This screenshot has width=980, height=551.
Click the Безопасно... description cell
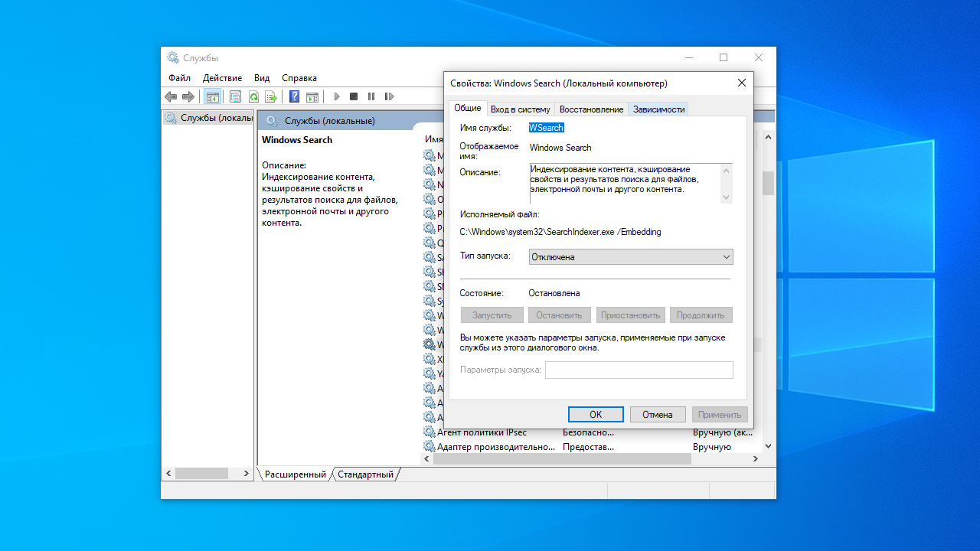pyautogui.click(x=589, y=432)
